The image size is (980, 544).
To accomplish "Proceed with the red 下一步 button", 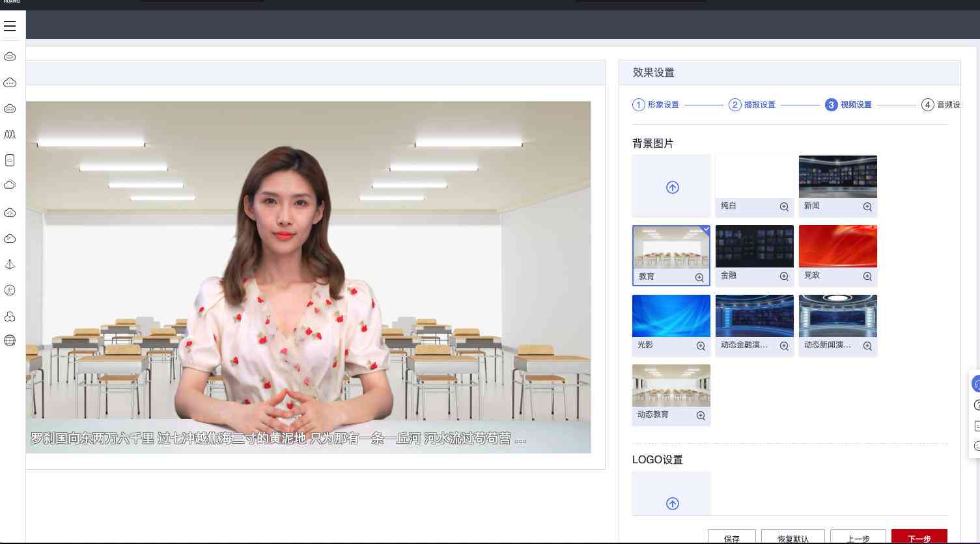I will pyautogui.click(x=919, y=537).
